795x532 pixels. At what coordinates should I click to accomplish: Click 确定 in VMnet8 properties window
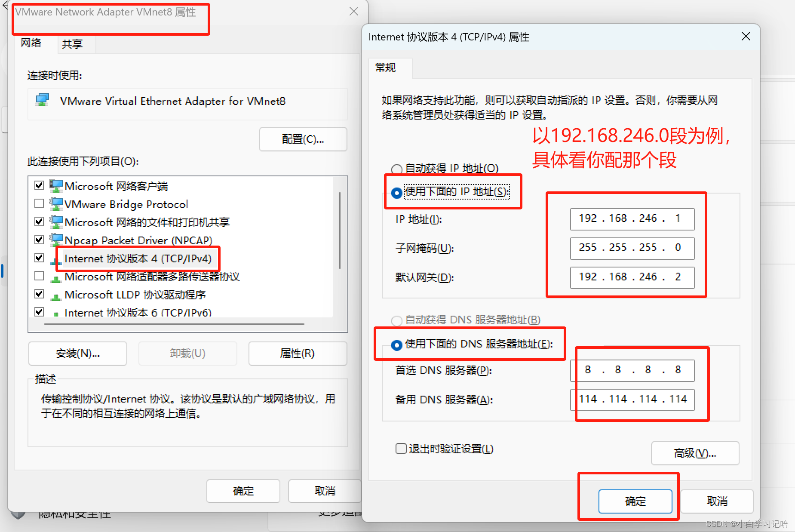(x=243, y=491)
